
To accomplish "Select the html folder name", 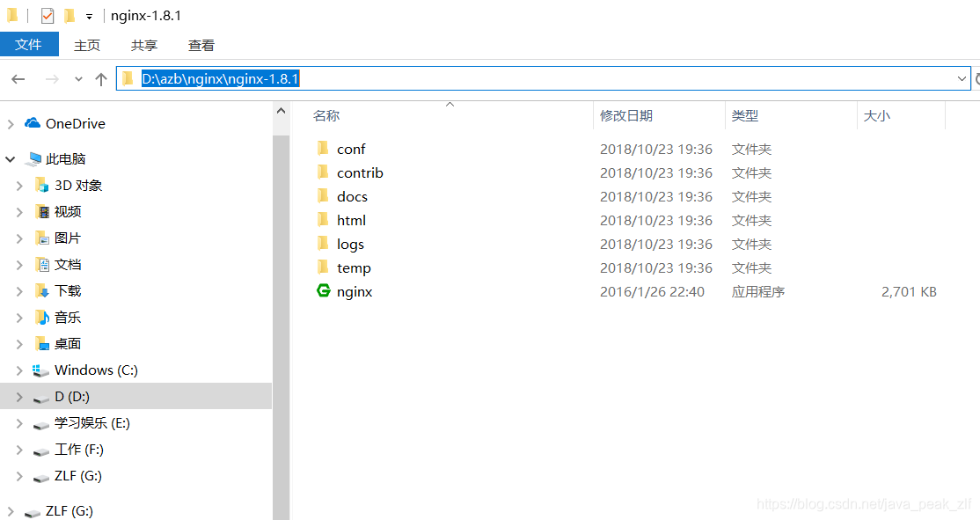I will point(351,221).
